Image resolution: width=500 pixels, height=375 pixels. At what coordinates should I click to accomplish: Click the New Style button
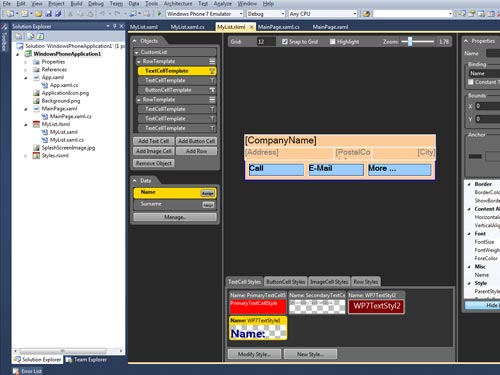(310, 354)
